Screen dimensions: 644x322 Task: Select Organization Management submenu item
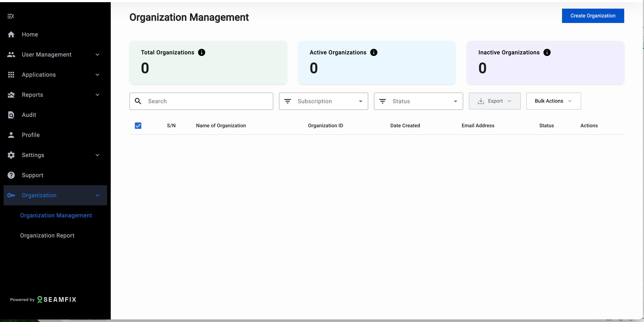tap(56, 215)
